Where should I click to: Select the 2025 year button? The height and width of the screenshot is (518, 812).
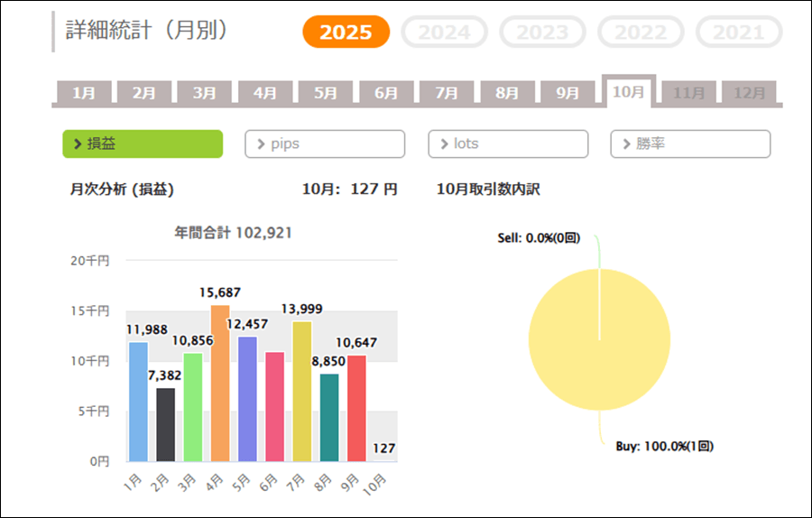click(346, 32)
